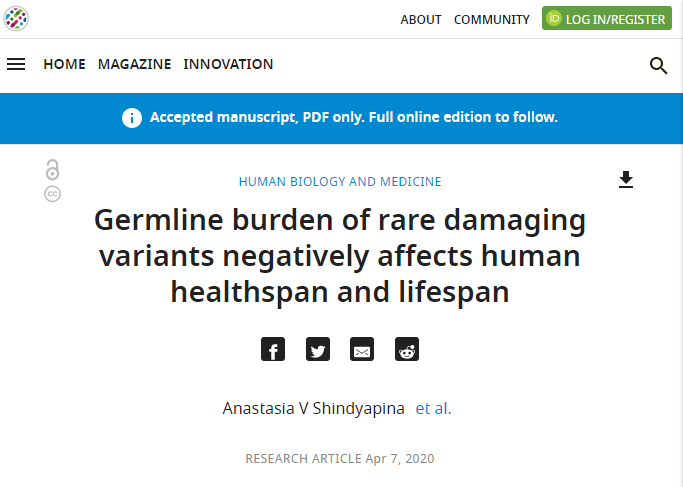Share the article on Facebook
This screenshot has height=487, width=683.
click(273, 349)
